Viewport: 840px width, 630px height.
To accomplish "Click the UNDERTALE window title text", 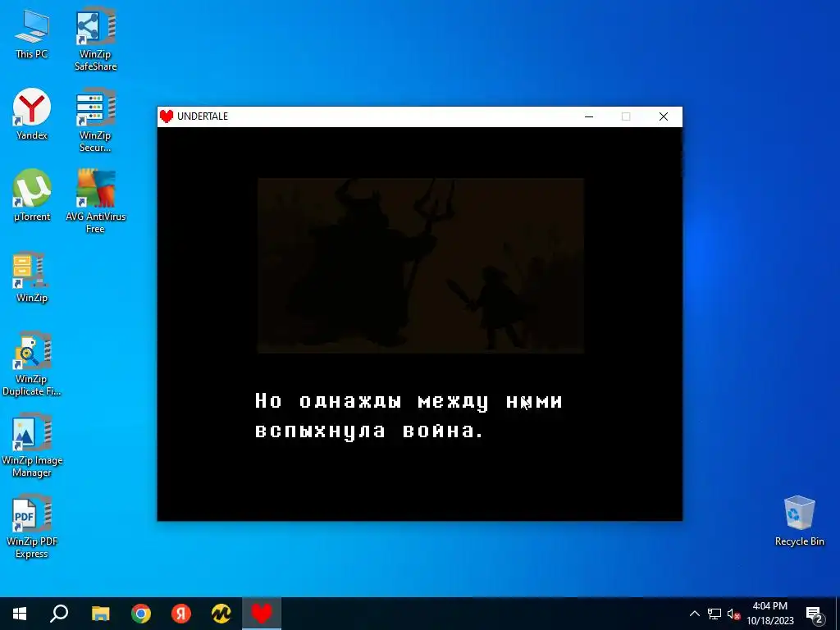I will (203, 116).
